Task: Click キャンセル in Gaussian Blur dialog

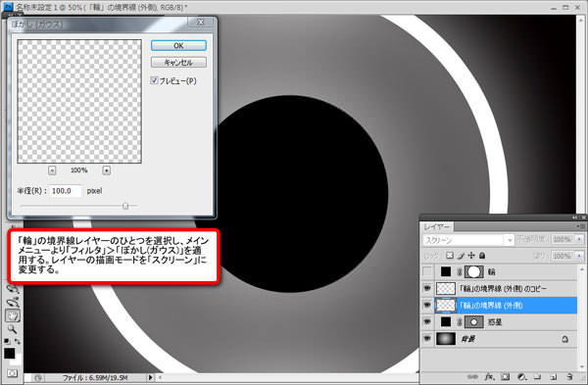Action: tap(178, 63)
